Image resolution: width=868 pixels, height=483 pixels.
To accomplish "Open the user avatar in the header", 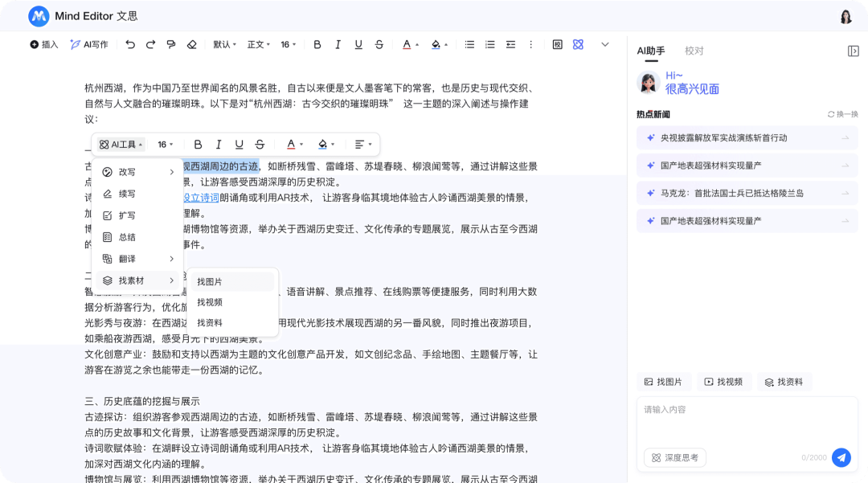I will tap(845, 17).
